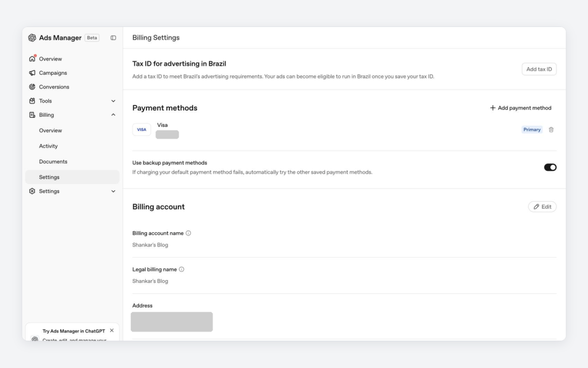Click the Shankar's Blog value under Legal billing name
This screenshot has height=368, width=588.
point(150,281)
